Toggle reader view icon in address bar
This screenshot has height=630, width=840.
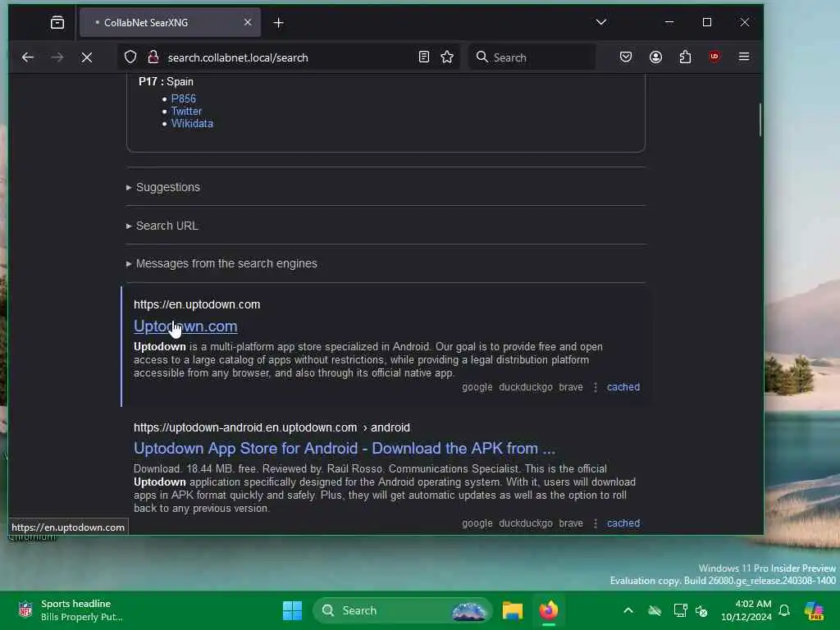coord(424,57)
